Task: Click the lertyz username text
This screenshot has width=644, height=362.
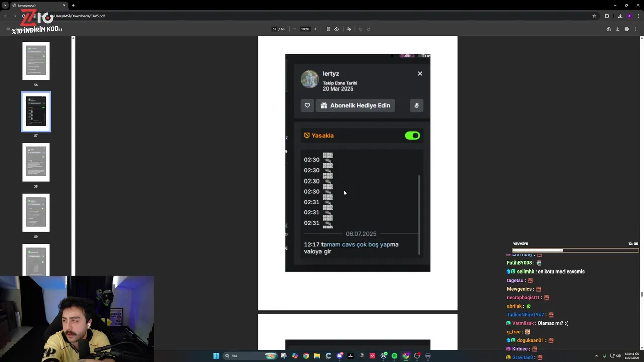Action: [331, 74]
